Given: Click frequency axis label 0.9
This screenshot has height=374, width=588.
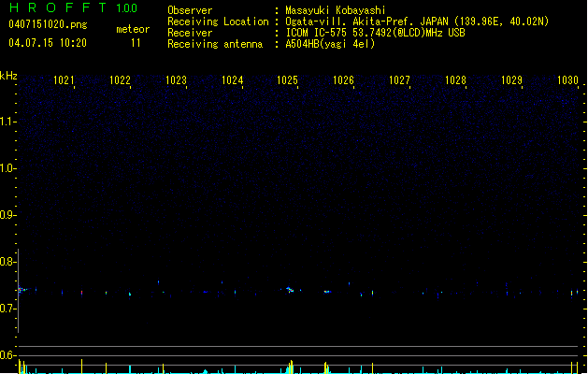Looking at the screenshot, I should coord(7,215).
